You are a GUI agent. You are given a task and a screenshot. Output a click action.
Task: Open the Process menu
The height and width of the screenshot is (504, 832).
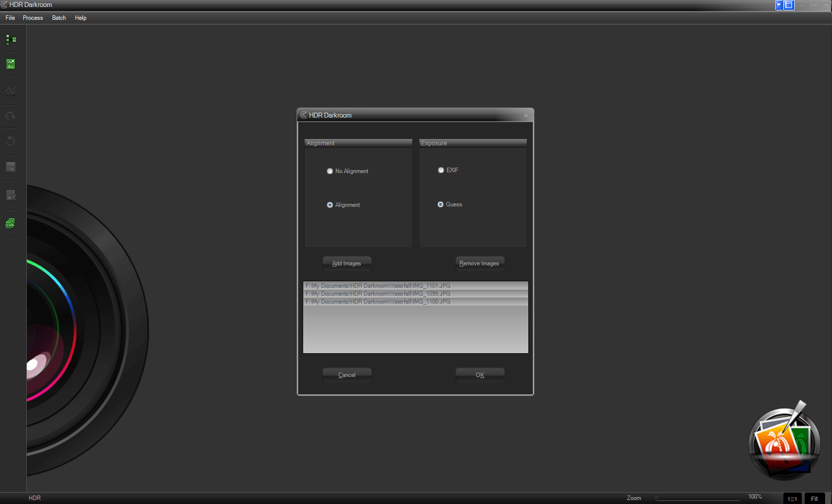tap(33, 18)
